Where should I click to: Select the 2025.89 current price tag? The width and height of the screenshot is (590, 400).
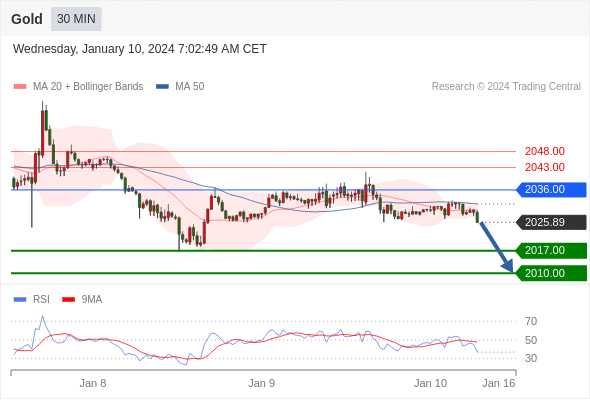pos(551,222)
